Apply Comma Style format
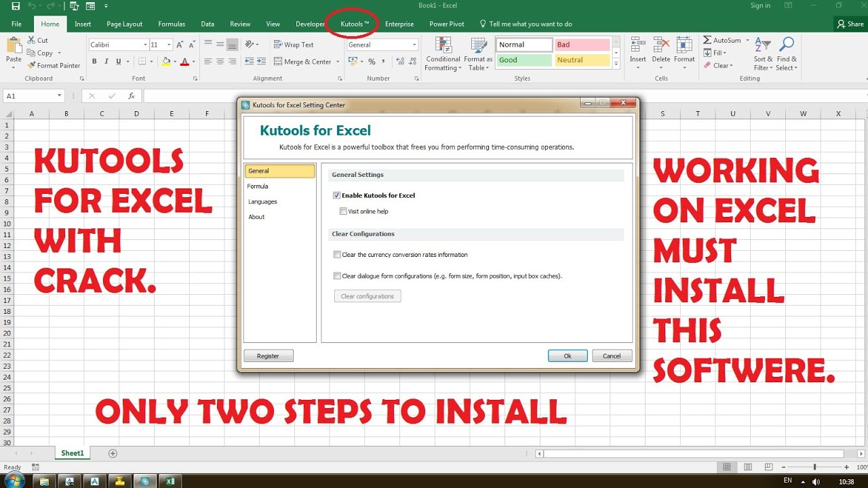This screenshot has height=488, width=868. coord(383,62)
